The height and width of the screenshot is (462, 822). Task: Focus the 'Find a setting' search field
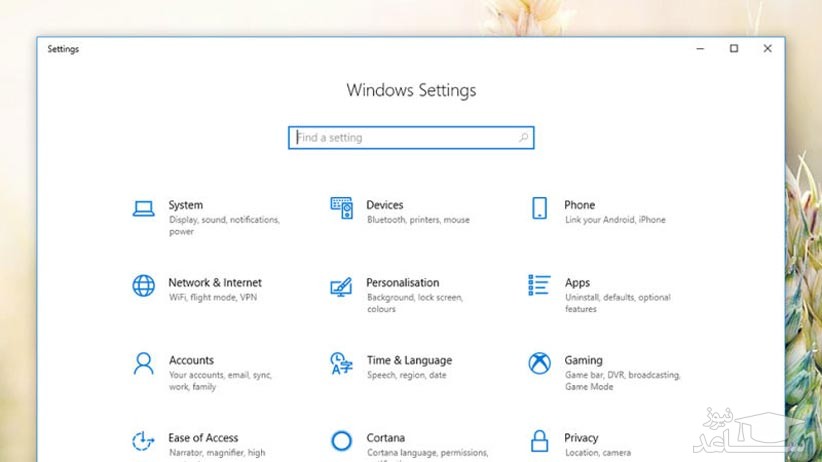click(x=400, y=138)
